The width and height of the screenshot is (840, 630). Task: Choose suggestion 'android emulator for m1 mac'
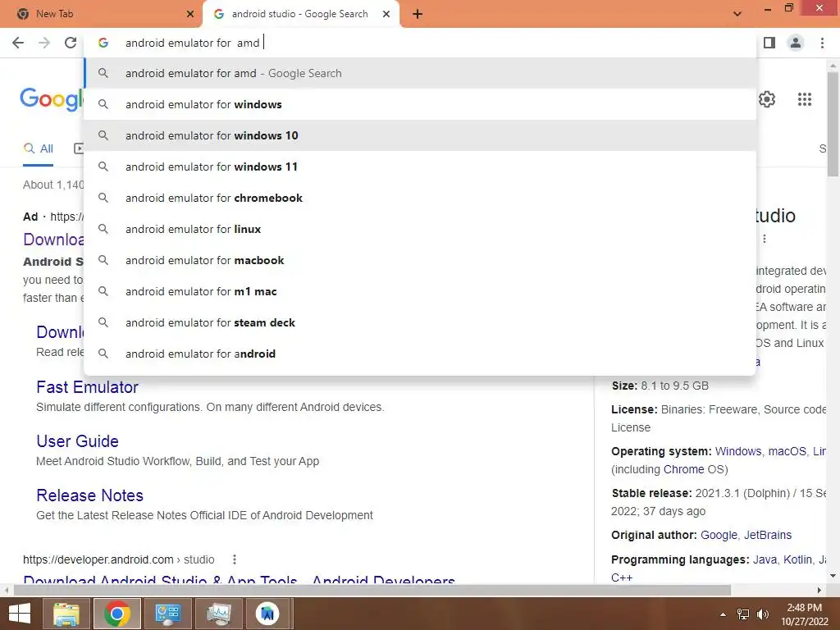coord(421,291)
